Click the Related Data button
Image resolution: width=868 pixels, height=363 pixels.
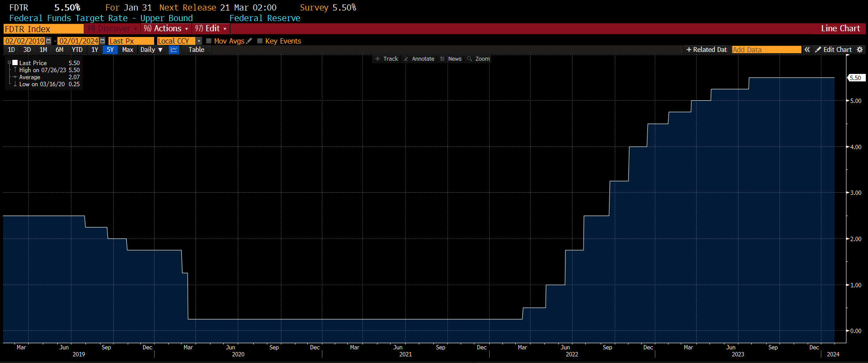[x=707, y=50]
